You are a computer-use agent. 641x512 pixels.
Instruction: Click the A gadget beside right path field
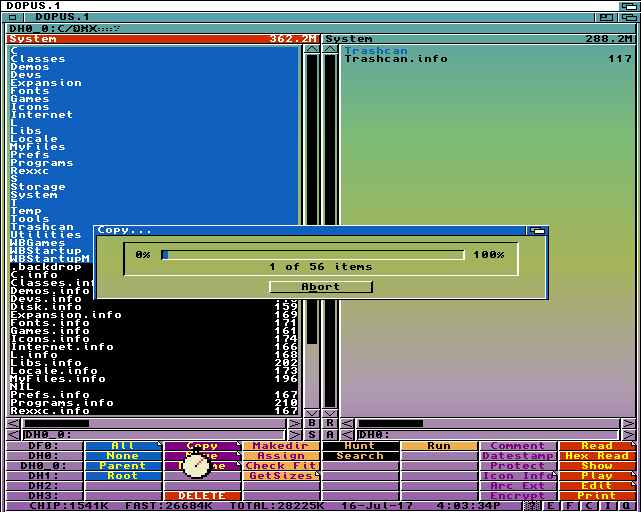pos(330,435)
